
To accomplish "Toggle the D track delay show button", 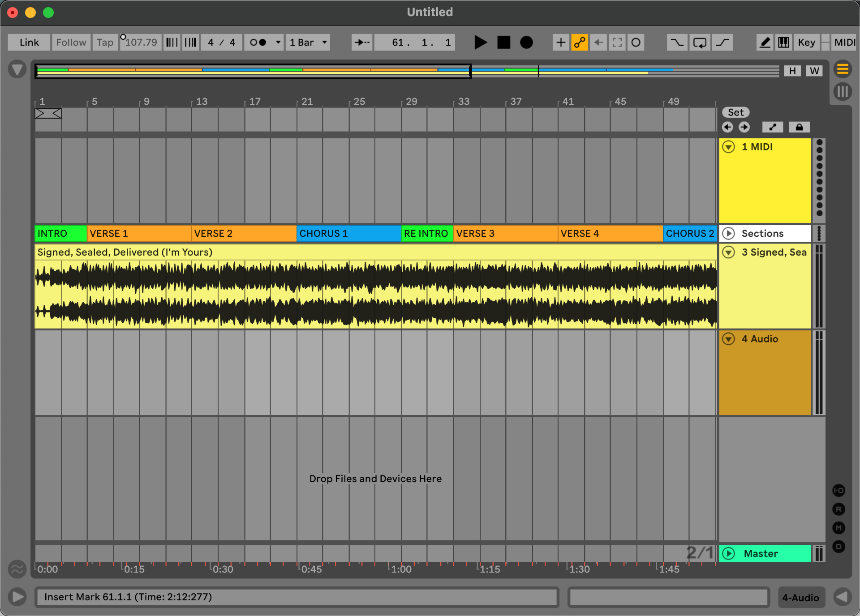I will [x=839, y=547].
